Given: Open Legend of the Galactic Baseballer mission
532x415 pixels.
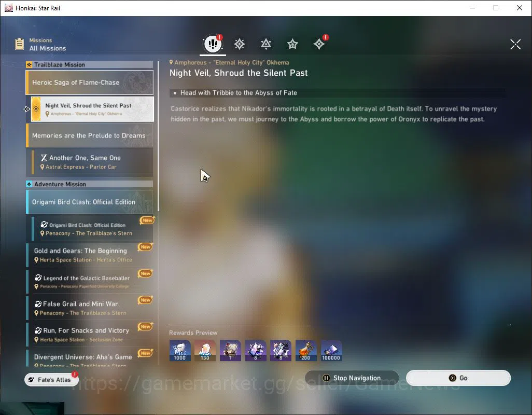Looking at the screenshot, I should point(90,282).
